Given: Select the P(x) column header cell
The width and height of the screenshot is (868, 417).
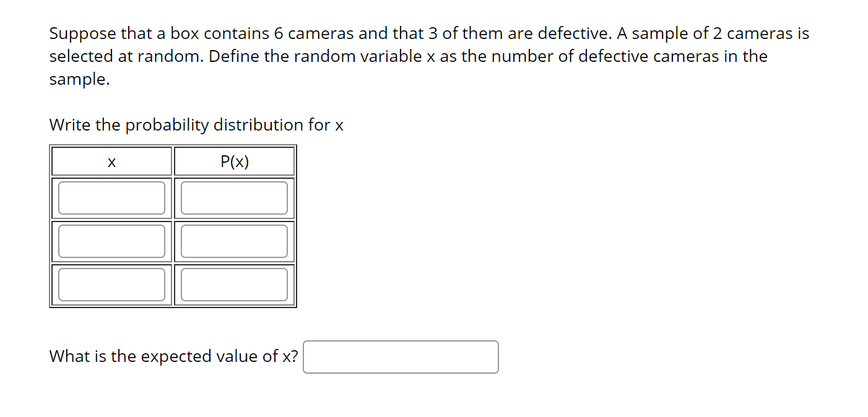Looking at the screenshot, I should click(234, 161).
